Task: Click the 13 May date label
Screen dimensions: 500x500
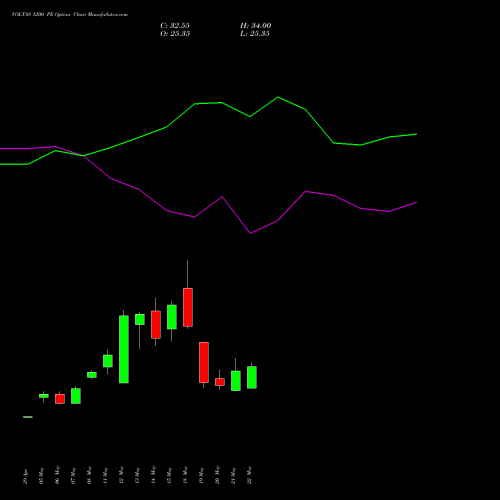Action: 137,476
